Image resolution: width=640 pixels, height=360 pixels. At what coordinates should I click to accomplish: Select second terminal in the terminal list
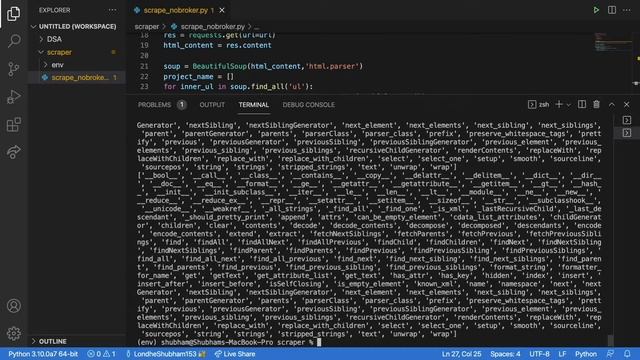(627, 133)
